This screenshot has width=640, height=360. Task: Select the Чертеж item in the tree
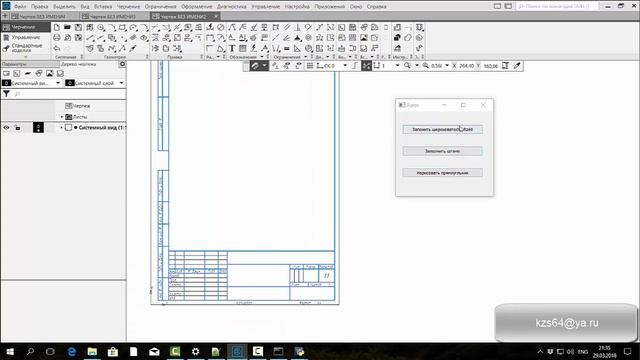pos(78,106)
